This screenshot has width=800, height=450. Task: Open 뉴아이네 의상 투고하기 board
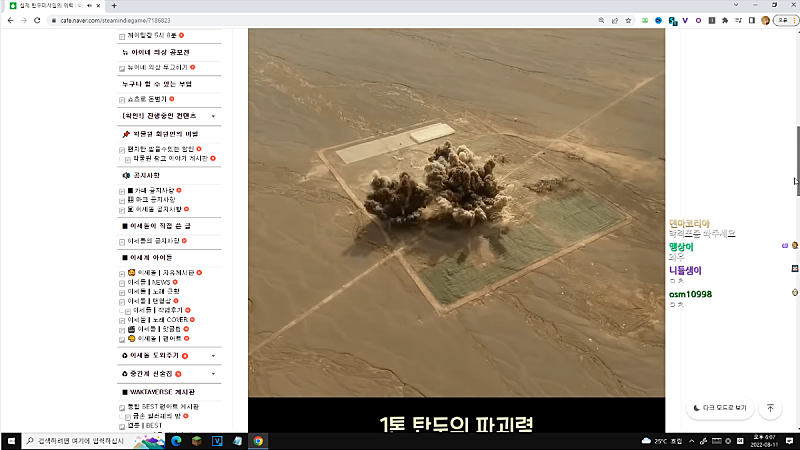click(158, 67)
